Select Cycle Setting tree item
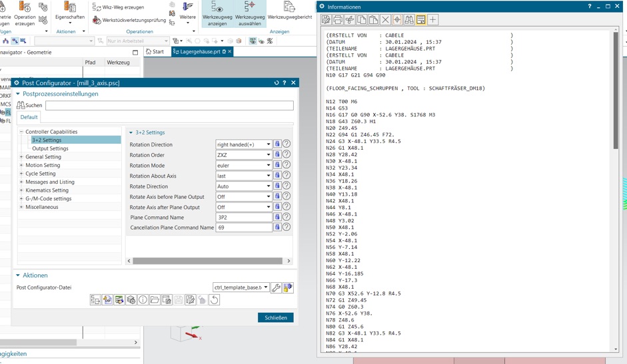Screen dimensions: 627x364 41,174
